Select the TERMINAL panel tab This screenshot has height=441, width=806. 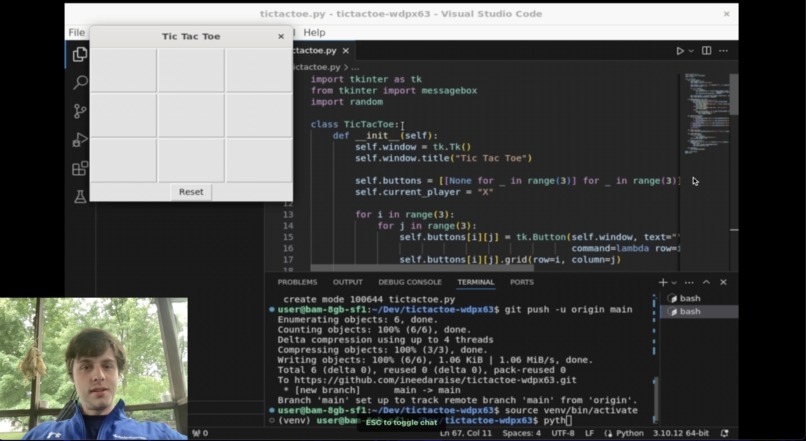475,282
